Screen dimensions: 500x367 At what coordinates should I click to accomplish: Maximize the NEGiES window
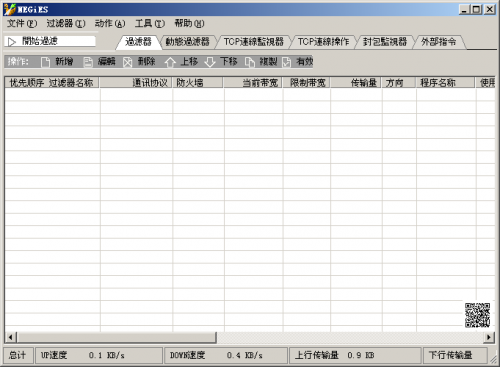tap(476, 9)
